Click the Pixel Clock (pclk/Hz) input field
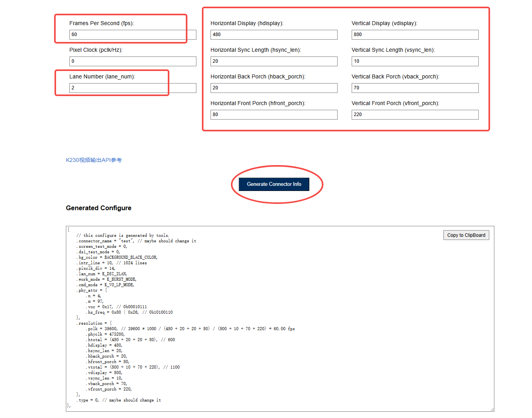 pos(133,61)
